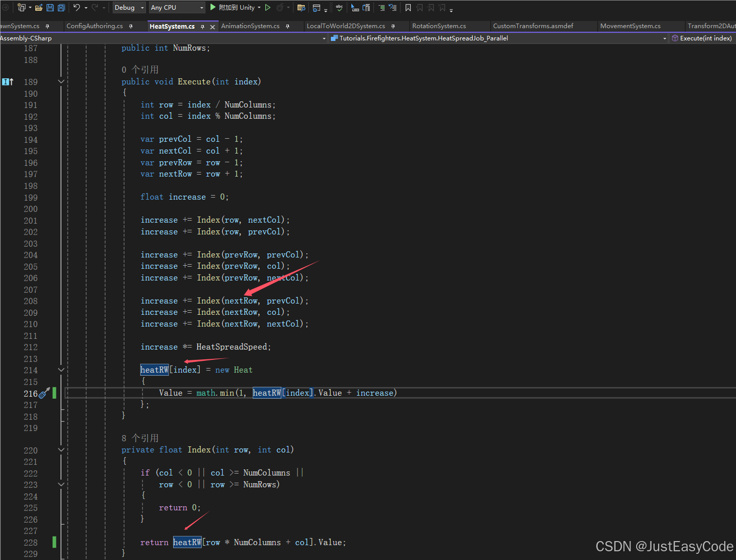Image resolution: width=736 pixels, height=560 pixels.
Task: Go to next bookmark icon
Action: 431,7
